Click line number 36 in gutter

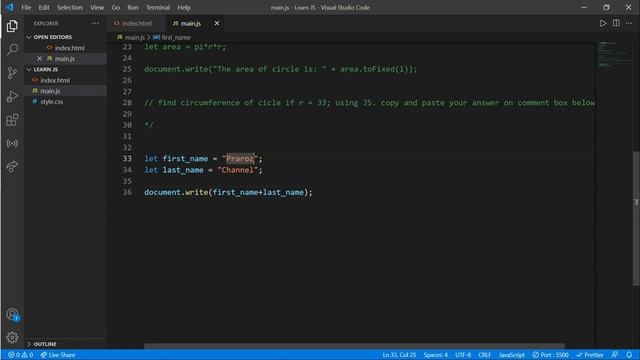(127, 192)
